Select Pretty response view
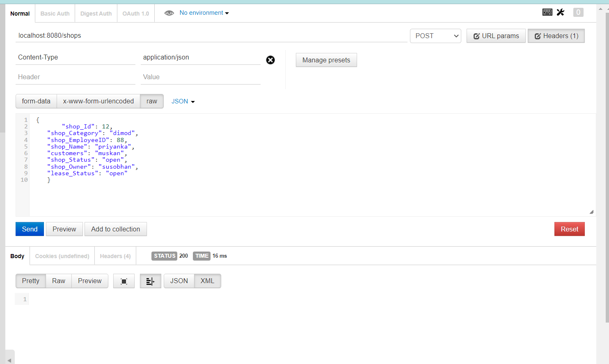609x364 pixels. [31, 281]
